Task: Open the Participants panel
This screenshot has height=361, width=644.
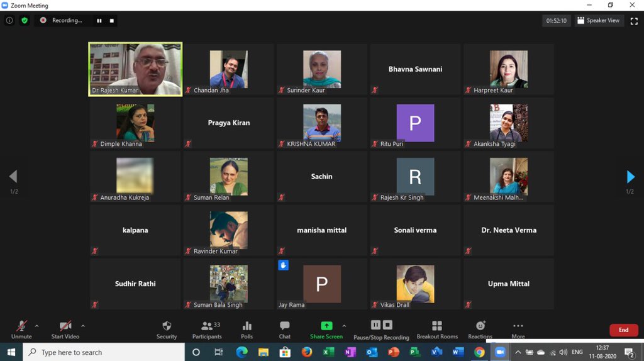Action: [207, 330]
